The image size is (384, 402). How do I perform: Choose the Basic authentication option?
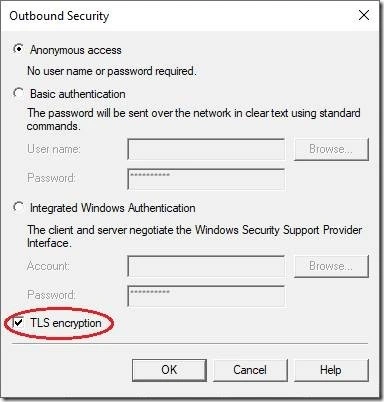[18, 93]
